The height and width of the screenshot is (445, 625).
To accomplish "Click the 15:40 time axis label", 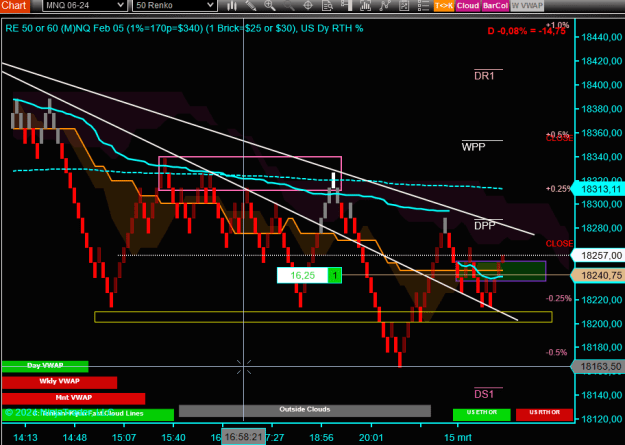I will 173,437.
